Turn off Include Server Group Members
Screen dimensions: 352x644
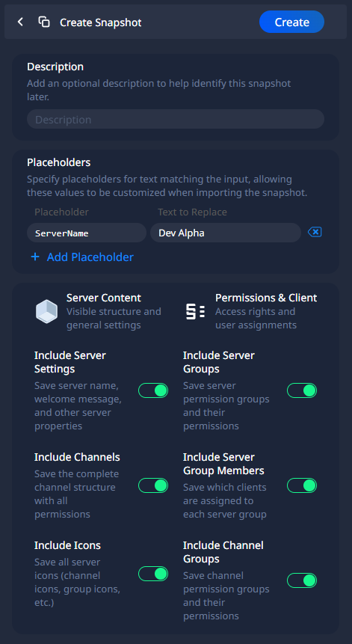302,485
